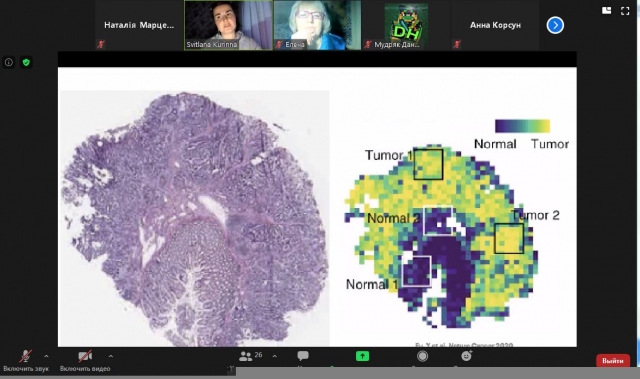Show next participants with blue arrow
Screen dimensions: 640x379
point(555,25)
